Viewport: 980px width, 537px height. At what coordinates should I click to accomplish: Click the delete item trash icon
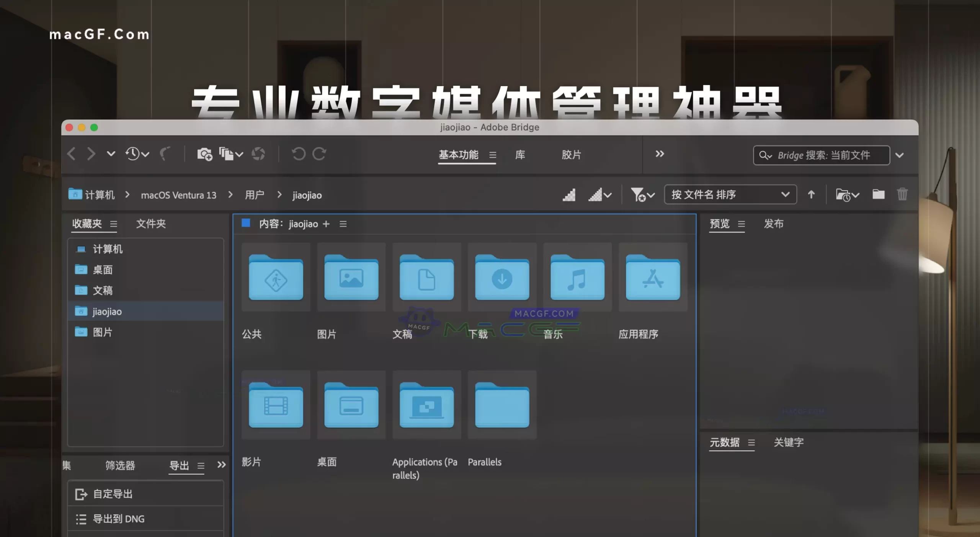point(902,194)
